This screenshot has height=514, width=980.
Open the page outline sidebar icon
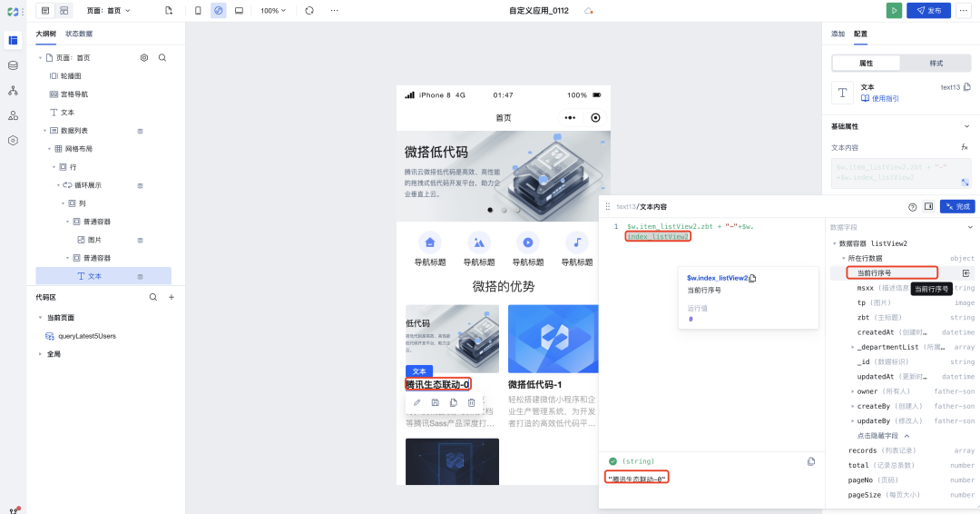coord(13,41)
